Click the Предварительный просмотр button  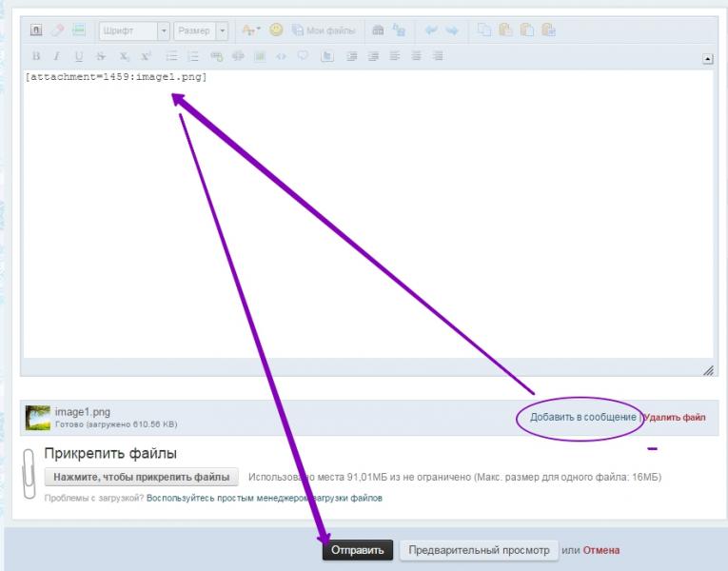[x=476, y=550]
